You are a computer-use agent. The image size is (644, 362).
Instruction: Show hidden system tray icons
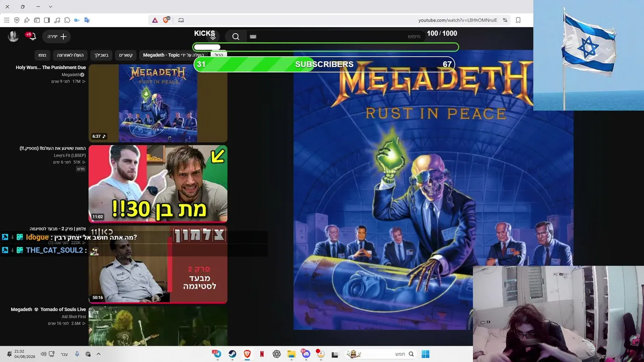(x=99, y=354)
